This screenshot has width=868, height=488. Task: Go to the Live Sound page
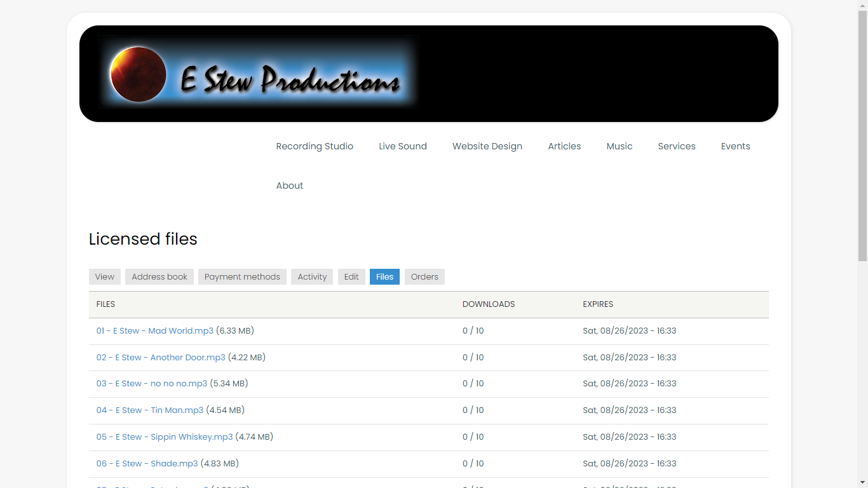[403, 146]
